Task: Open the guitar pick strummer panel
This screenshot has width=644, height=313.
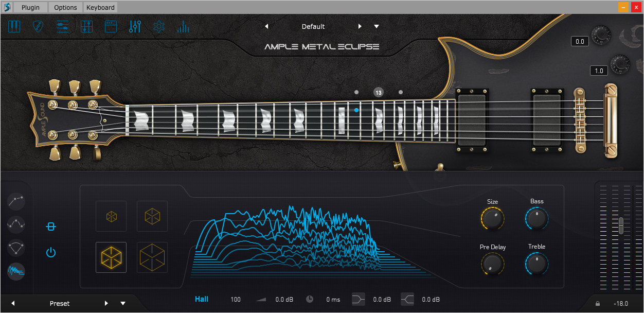Action: pyautogui.click(x=38, y=26)
